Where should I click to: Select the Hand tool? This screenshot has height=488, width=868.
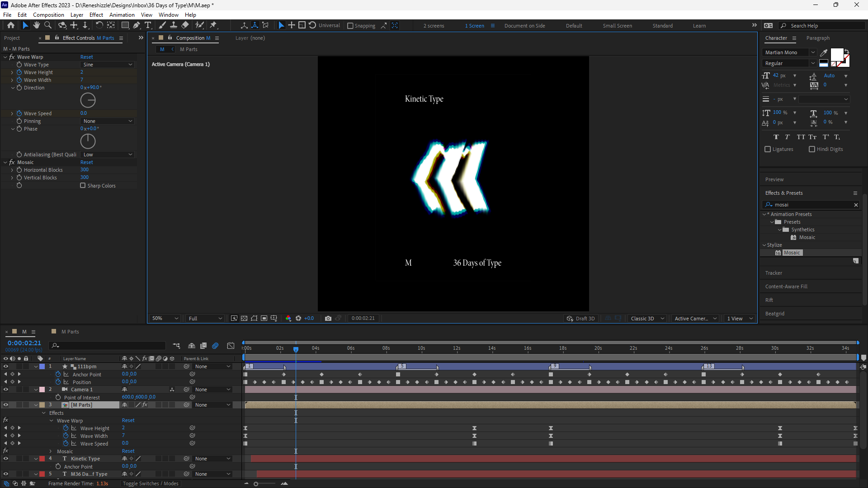point(37,25)
